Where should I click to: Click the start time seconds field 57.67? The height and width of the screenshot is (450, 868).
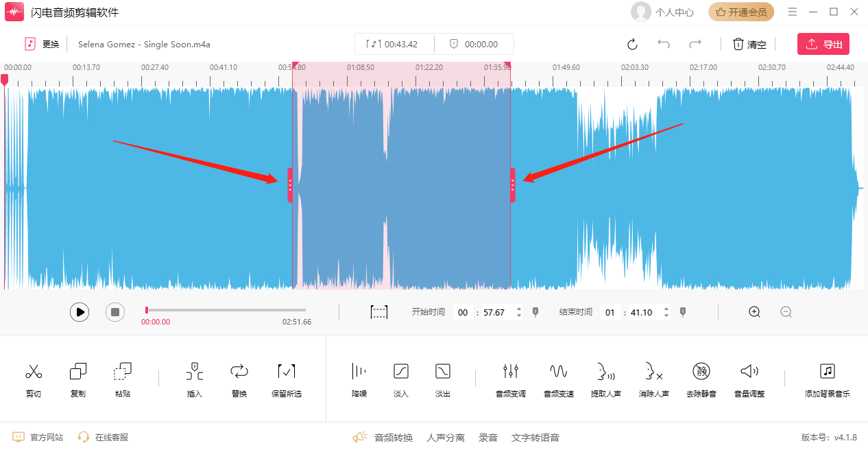tap(494, 312)
